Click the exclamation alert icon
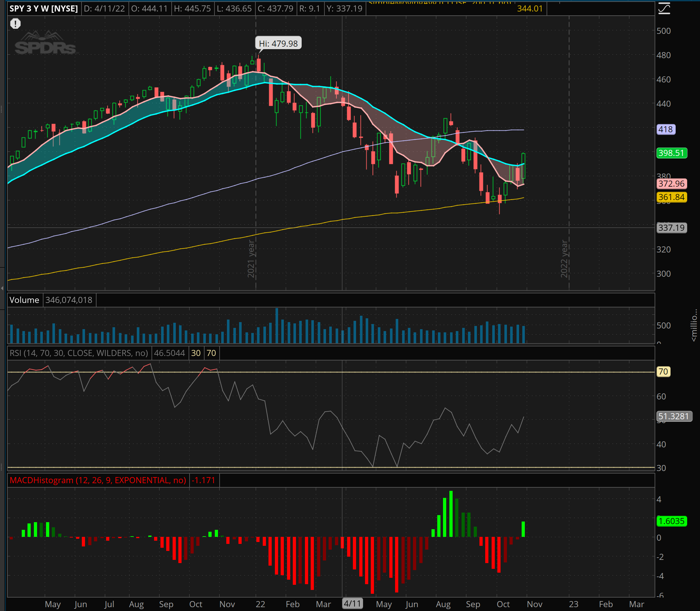 [15, 24]
